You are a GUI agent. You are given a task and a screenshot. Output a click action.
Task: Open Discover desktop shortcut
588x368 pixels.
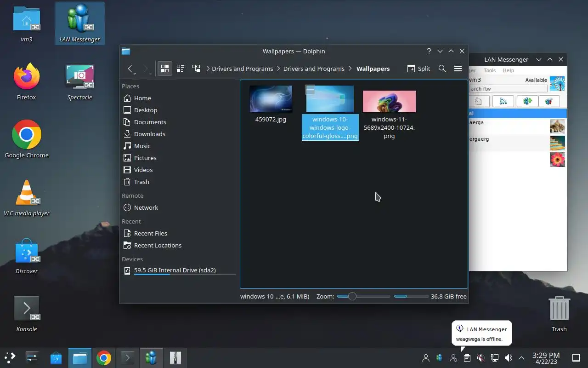(27, 256)
